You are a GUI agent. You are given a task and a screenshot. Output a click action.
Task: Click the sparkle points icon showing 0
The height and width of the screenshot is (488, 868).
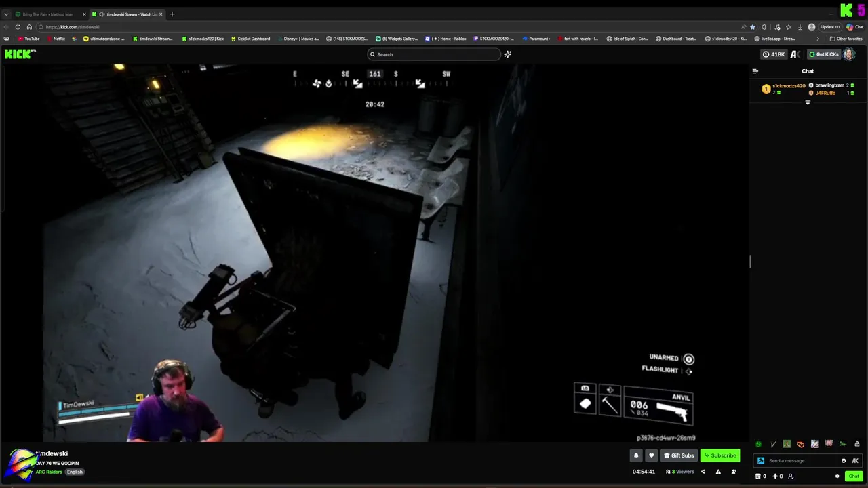click(777, 476)
